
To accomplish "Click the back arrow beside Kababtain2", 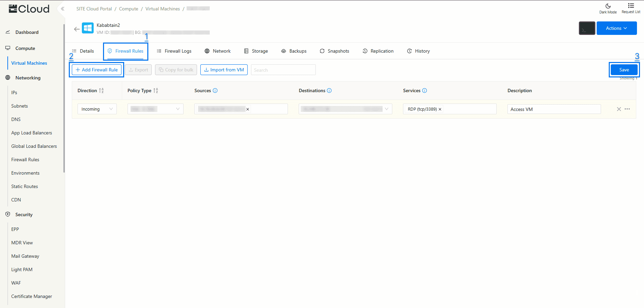I will [x=77, y=29].
